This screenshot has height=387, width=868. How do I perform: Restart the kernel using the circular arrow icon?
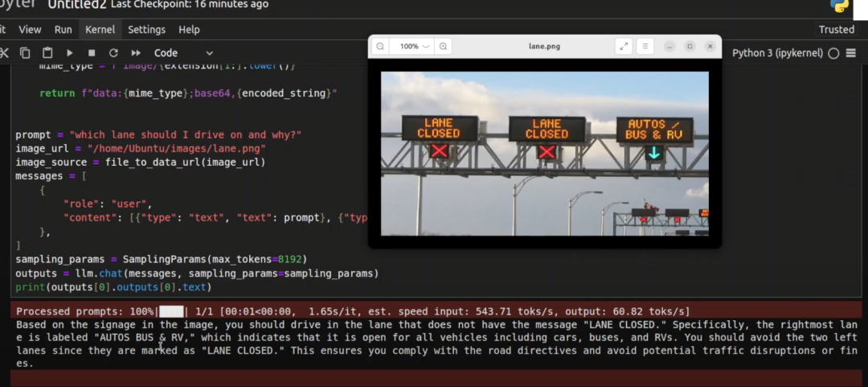point(113,53)
